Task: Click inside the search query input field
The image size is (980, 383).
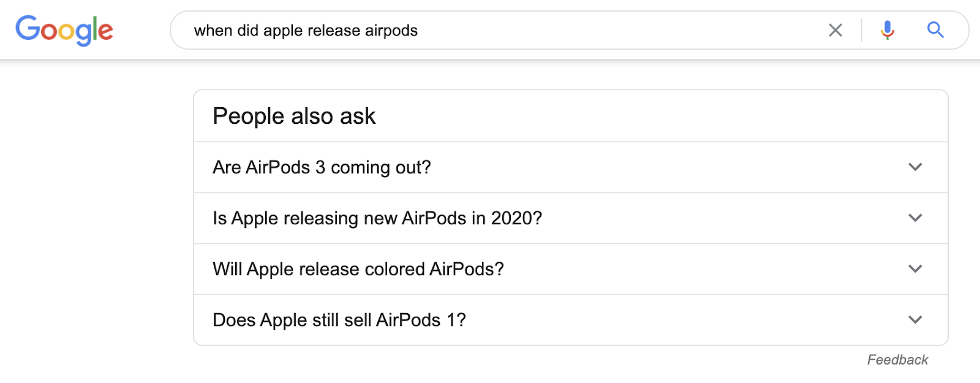Action: (429, 30)
